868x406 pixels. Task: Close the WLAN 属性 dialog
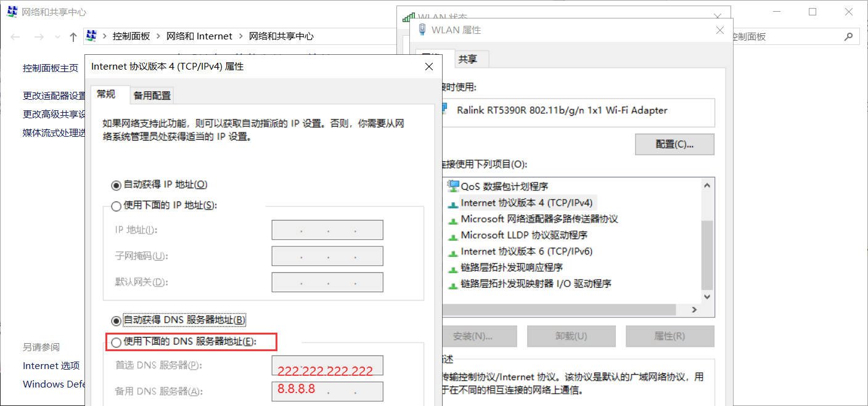point(719,30)
